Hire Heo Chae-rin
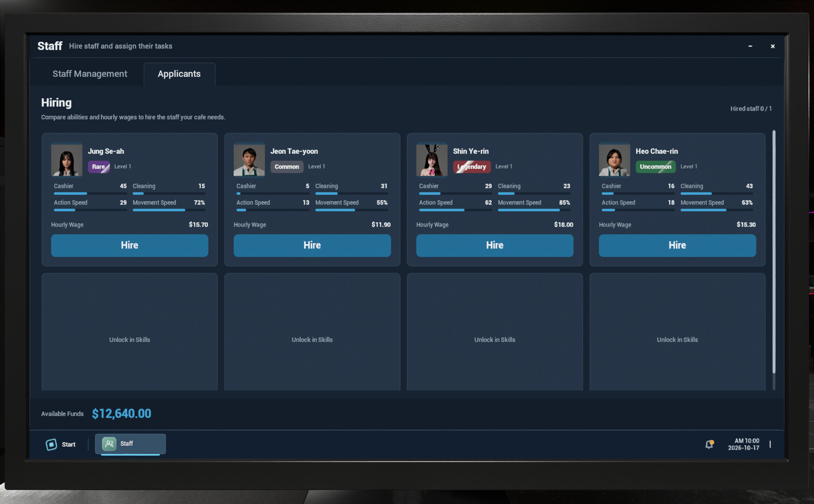The width and height of the screenshot is (814, 504). 677,245
